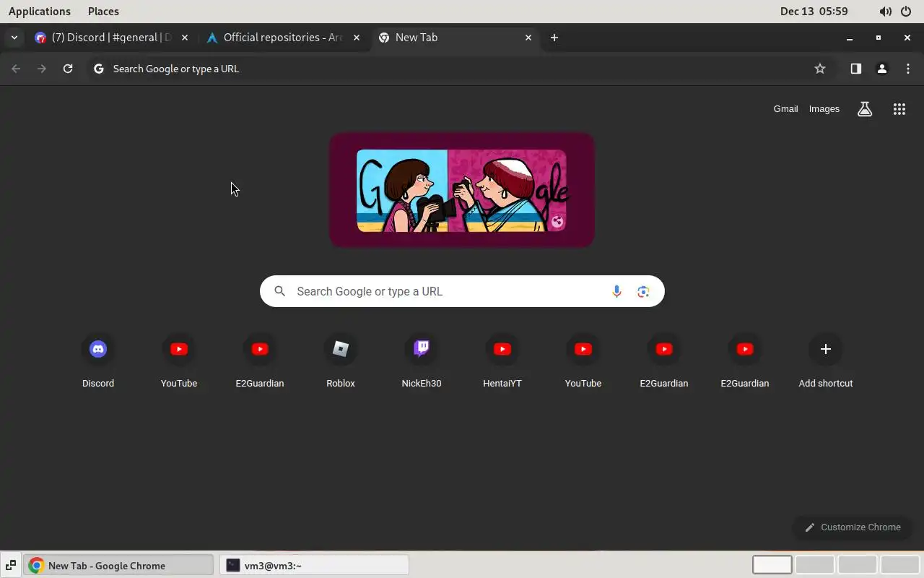Start voice search with microphone icon

tap(616, 291)
